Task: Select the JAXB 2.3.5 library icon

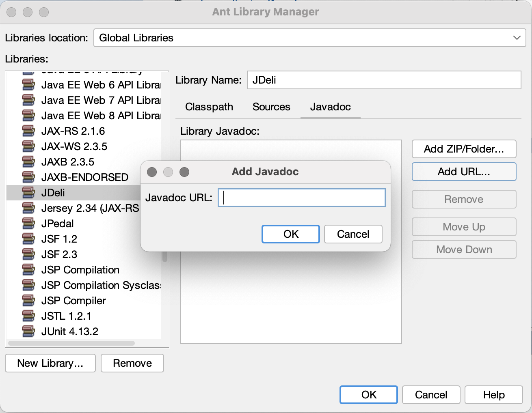Action: [x=28, y=162]
